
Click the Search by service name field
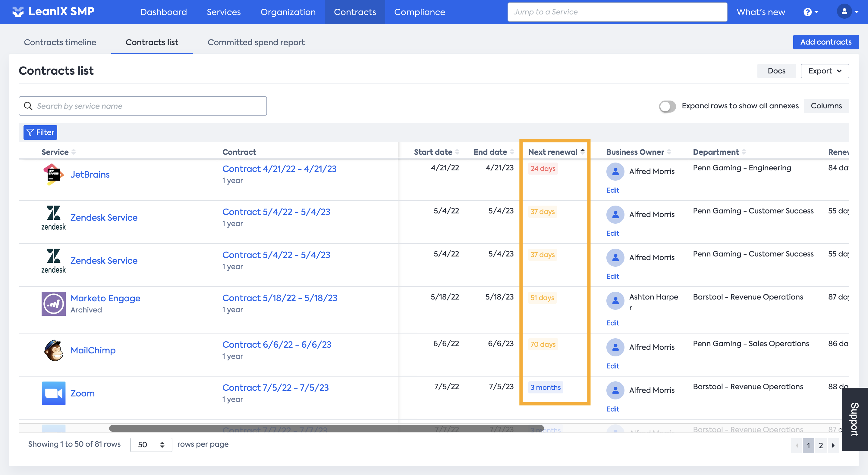(143, 106)
